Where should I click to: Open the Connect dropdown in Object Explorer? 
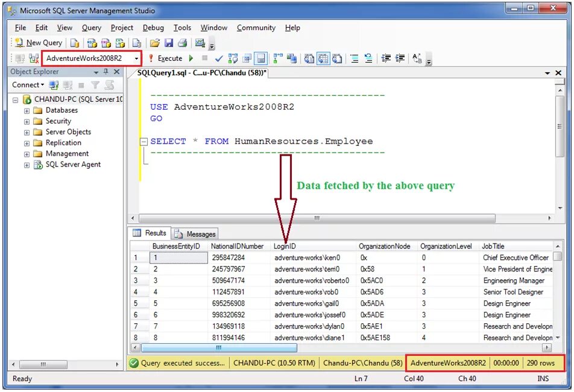point(28,85)
